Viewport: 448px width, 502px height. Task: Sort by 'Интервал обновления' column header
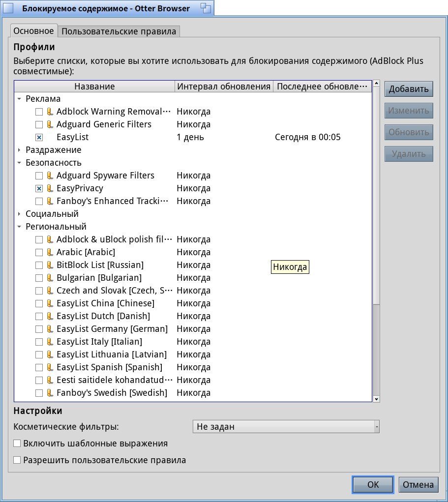click(224, 87)
